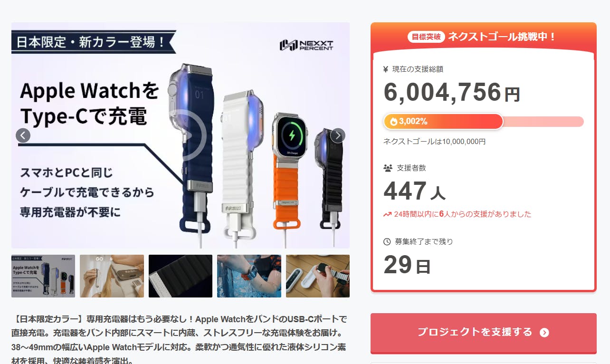Select the first thumbnail with Type-C charging
The image size is (610, 364).
tap(43, 276)
